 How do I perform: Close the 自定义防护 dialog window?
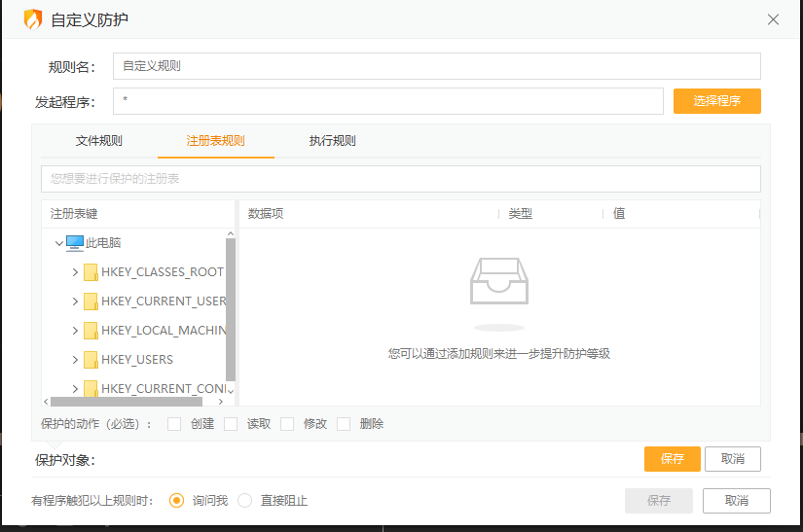[774, 19]
